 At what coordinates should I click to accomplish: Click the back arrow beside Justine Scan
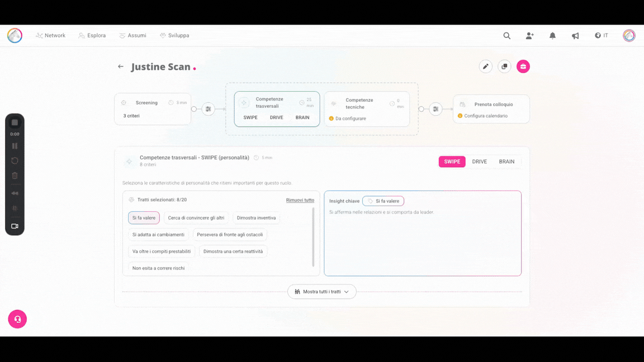click(121, 66)
